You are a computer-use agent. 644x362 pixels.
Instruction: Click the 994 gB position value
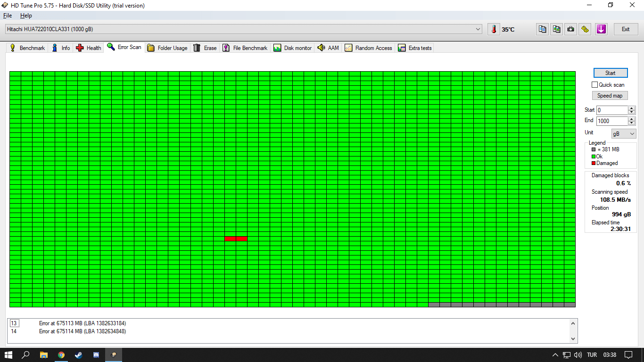621,214
